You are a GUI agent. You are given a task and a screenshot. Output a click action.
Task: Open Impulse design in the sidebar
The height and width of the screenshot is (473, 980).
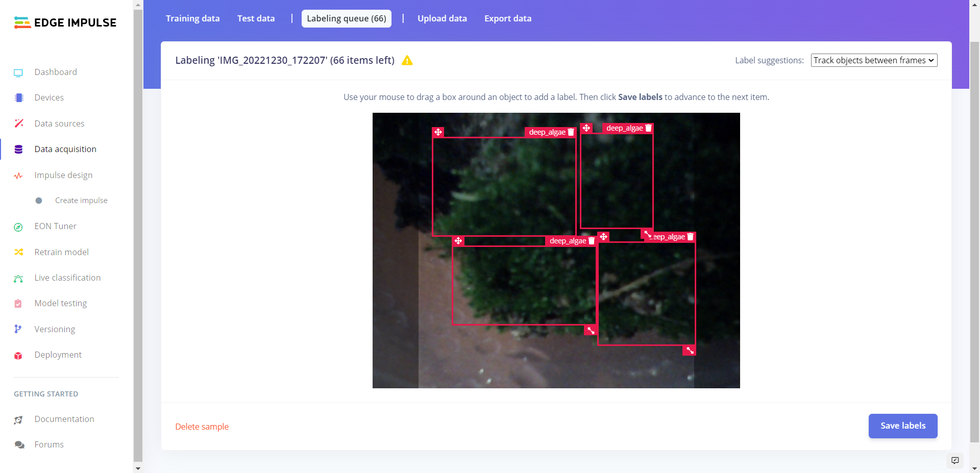(x=63, y=175)
